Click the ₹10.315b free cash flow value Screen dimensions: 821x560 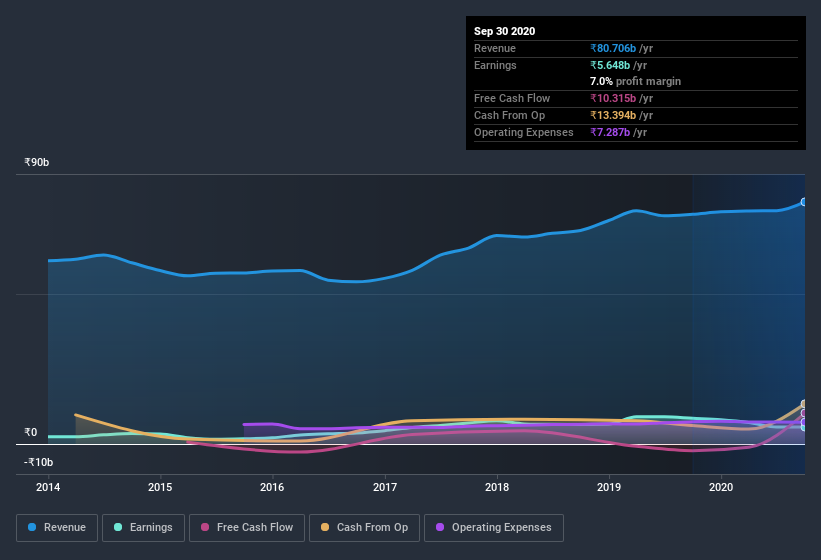point(613,98)
